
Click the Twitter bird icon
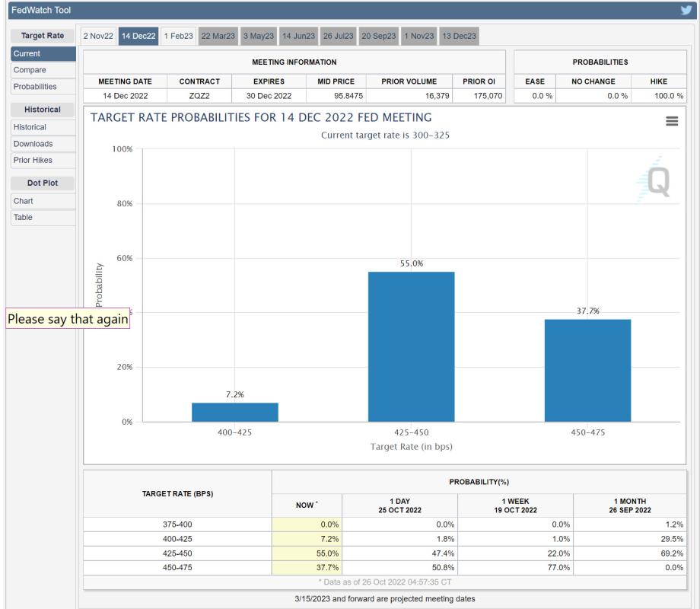[x=686, y=10]
